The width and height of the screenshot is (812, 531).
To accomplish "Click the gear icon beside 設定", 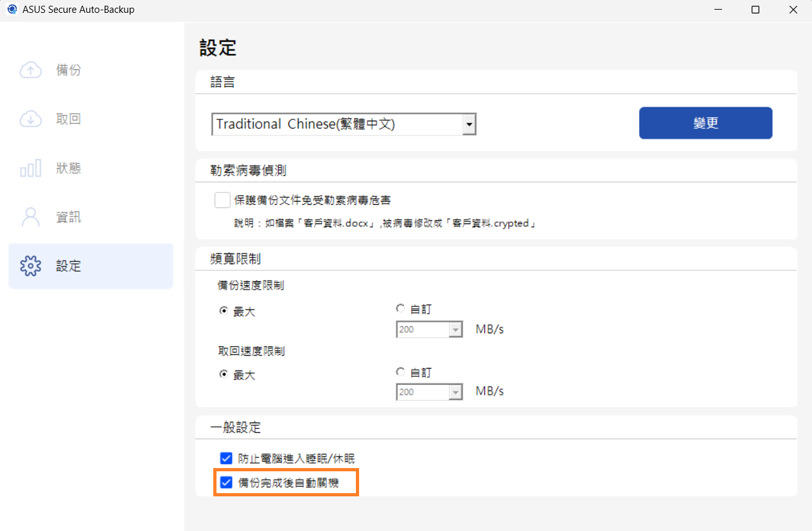I will point(31,266).
